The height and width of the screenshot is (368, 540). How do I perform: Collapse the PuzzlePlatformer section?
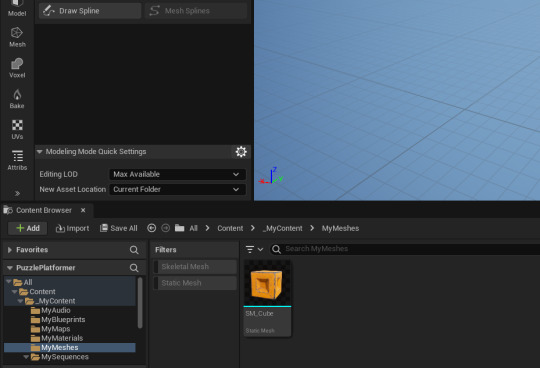pos(10,268)
